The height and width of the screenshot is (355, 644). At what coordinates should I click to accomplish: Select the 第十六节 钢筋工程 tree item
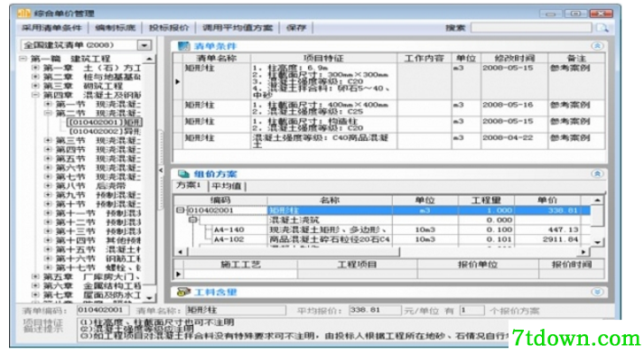[x=98, y=258]
